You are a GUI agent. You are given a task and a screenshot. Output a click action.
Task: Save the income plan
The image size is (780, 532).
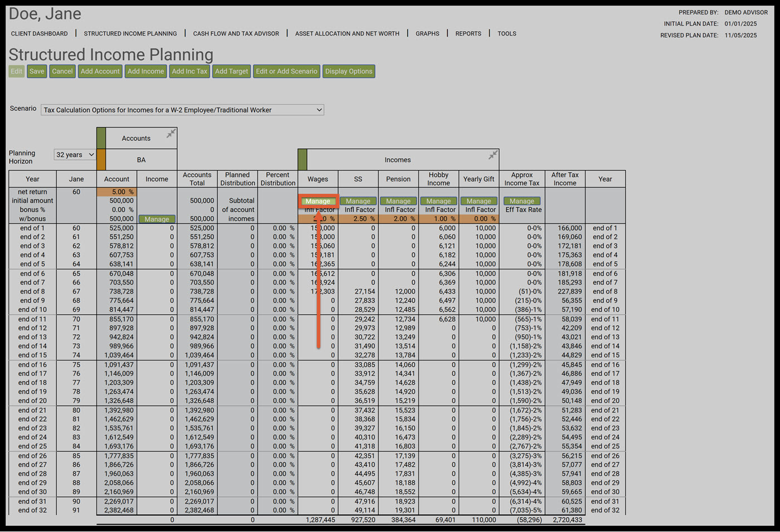click(37, 71)
